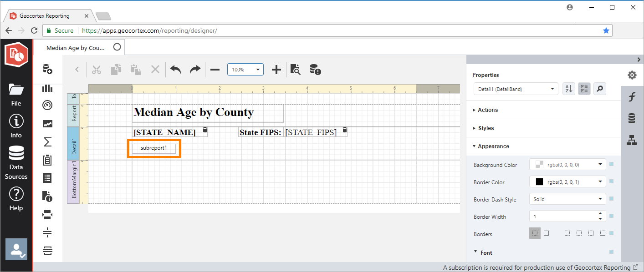The height and width of the screenshot is (272, 644).
Task: Toggle the bottom border option
Action: (x=602, y=233)
